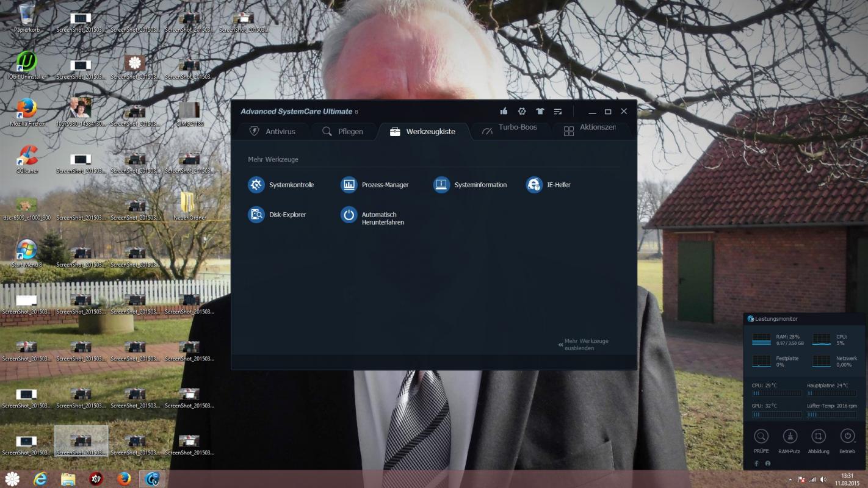Screen dimensions: 868x488
Task: Select the Papierkorb desktop icon
Action: pyautogui.click(x=26, y=18)
